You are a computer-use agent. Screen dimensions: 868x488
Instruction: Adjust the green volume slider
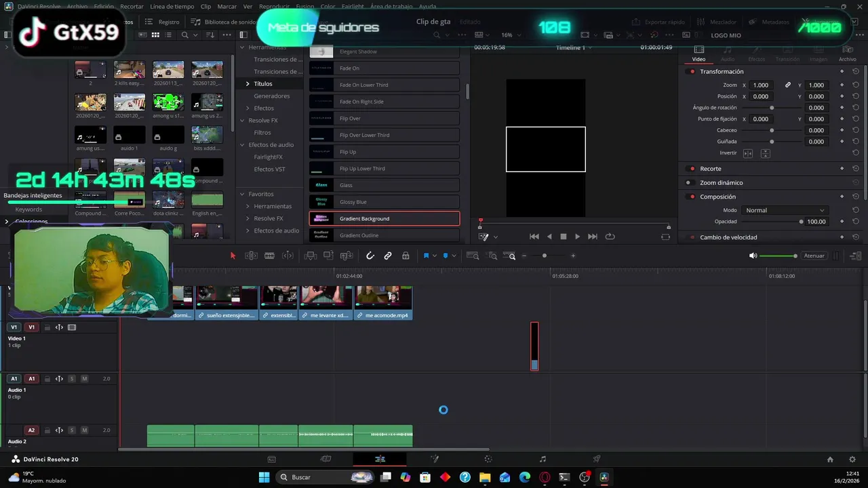(778, 256)
